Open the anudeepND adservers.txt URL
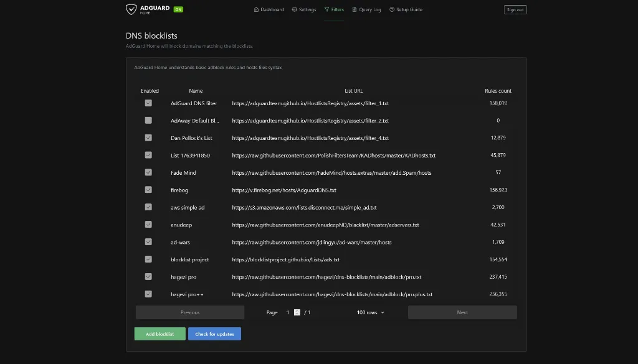Screen dimensions: 638x364 pyautogui.click(x=325, y=225)
